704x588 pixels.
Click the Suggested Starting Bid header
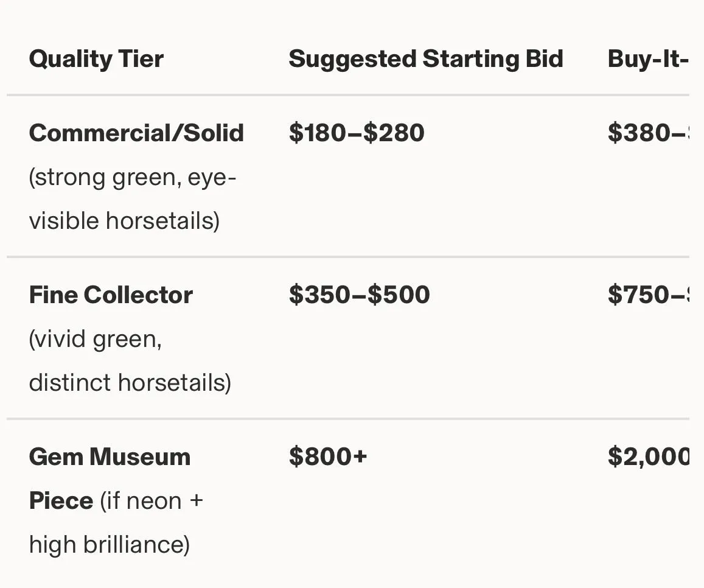pos(426,59)
